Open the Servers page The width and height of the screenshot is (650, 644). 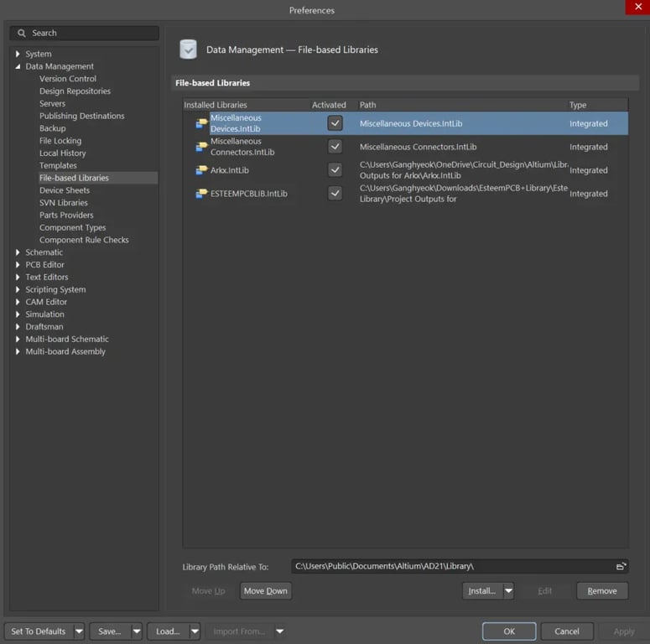point(52,104)
